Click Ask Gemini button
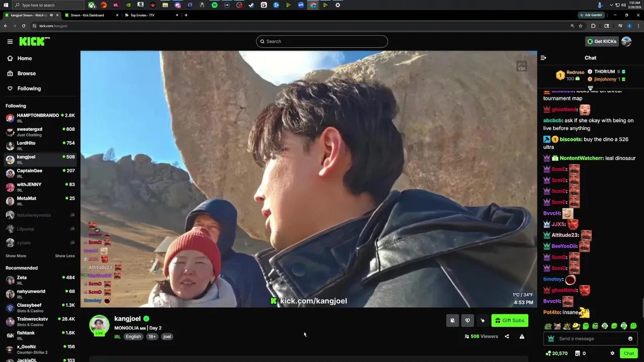Image resolution: width=644 pixels, height=362 pixels. pos(591,15)
